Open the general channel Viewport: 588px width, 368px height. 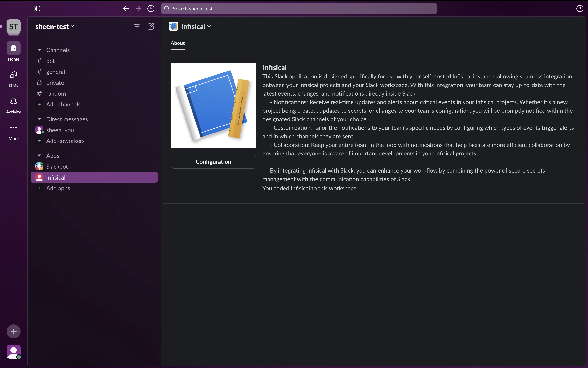94,72
